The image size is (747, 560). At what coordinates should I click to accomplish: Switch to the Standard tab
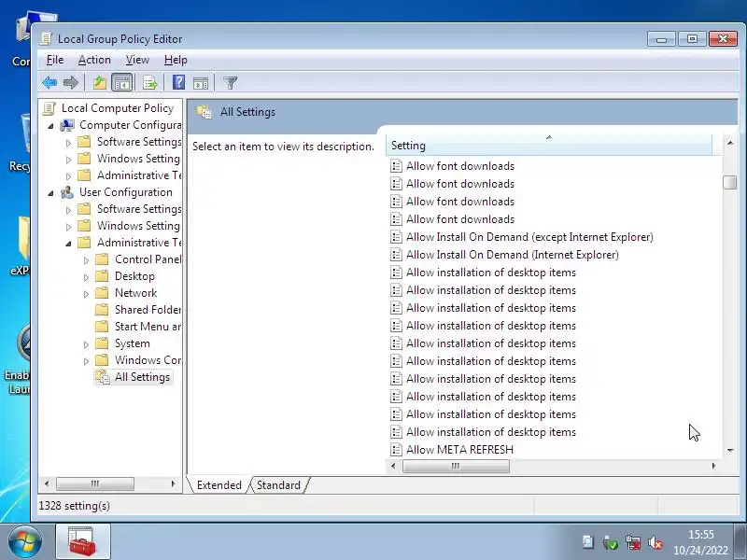[278, 484]
